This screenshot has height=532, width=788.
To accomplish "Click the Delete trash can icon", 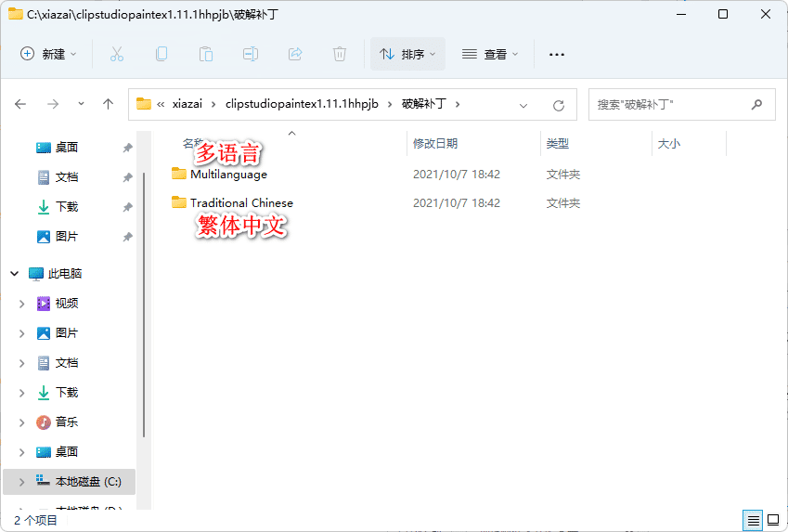I will click(x=340, y=54).
